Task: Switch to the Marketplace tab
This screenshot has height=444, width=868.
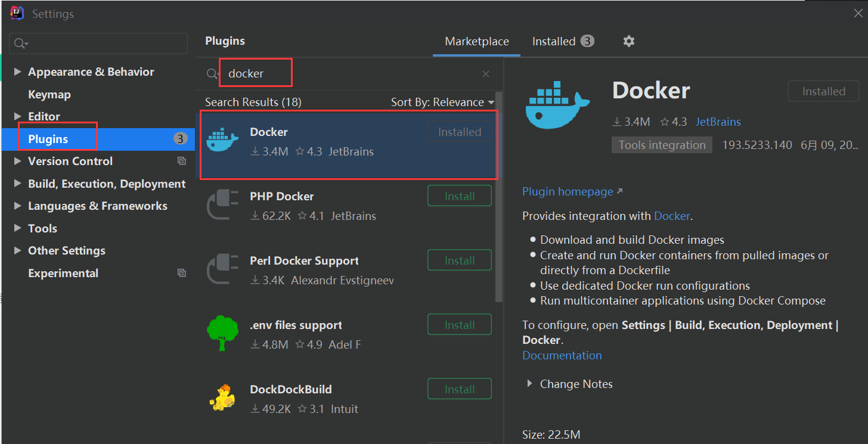Action: tap(476, 41)
